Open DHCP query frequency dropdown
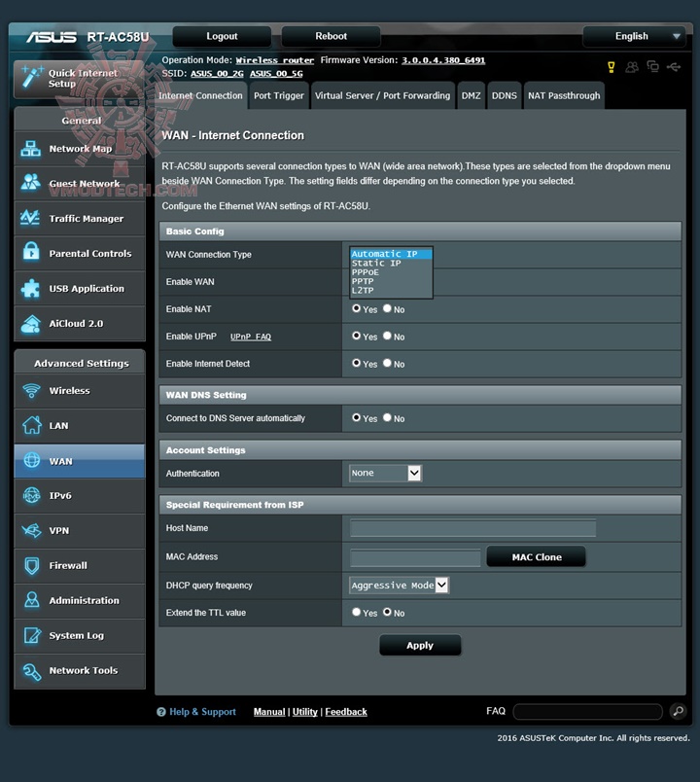Image resolution: width=700 pixels, height=782 pixels. pyautogui.click(x=400, y=585)
